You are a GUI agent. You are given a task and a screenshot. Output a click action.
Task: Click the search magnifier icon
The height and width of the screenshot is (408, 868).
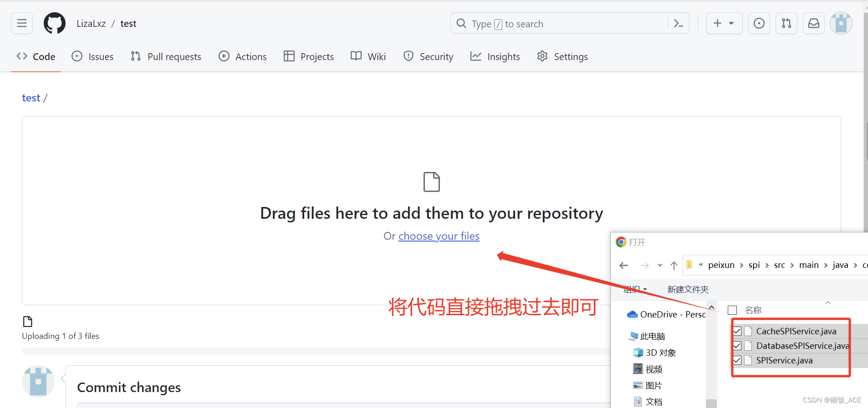click(461, 23)
